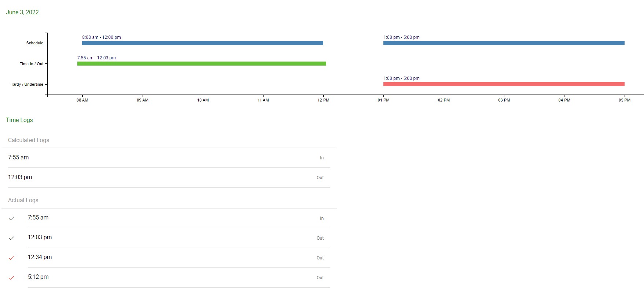Screen dimensions: 644x288
Task: Select the Actual Logs header
Action: coord(23,200)
